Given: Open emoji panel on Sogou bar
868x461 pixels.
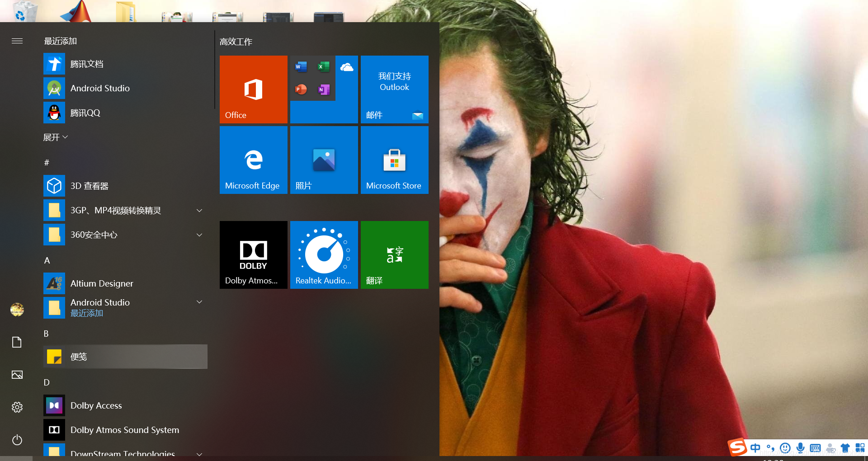Looking at the screenshot, I should click(785, 448).
